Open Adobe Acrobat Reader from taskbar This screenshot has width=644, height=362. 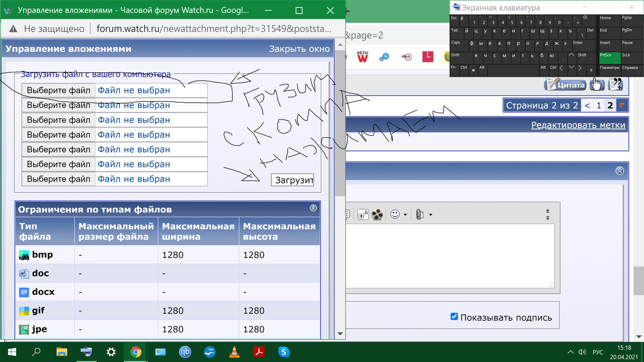pos(259,352)
